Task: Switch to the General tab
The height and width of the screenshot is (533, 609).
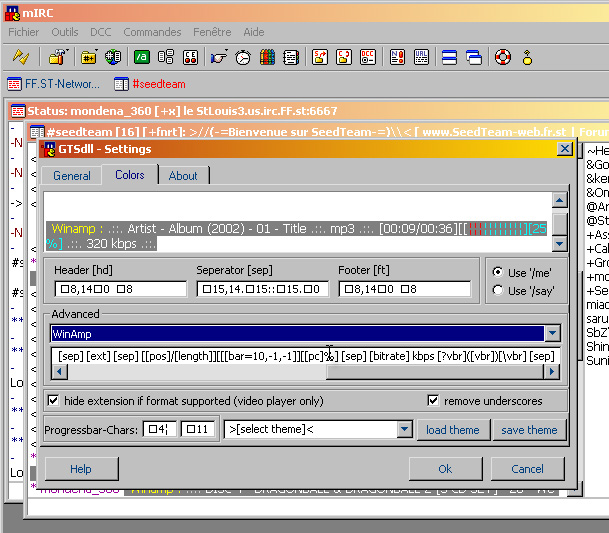Action: coord(72,176)
